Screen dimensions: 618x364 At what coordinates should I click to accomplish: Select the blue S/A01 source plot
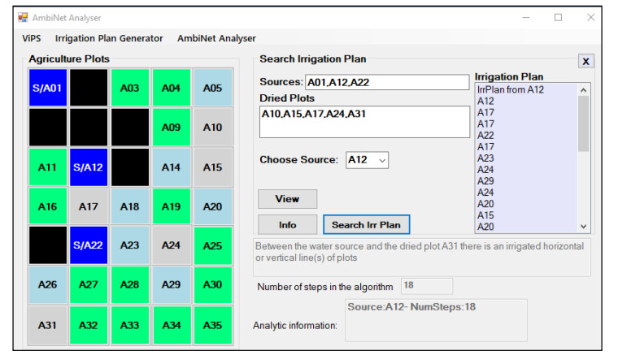48,88
